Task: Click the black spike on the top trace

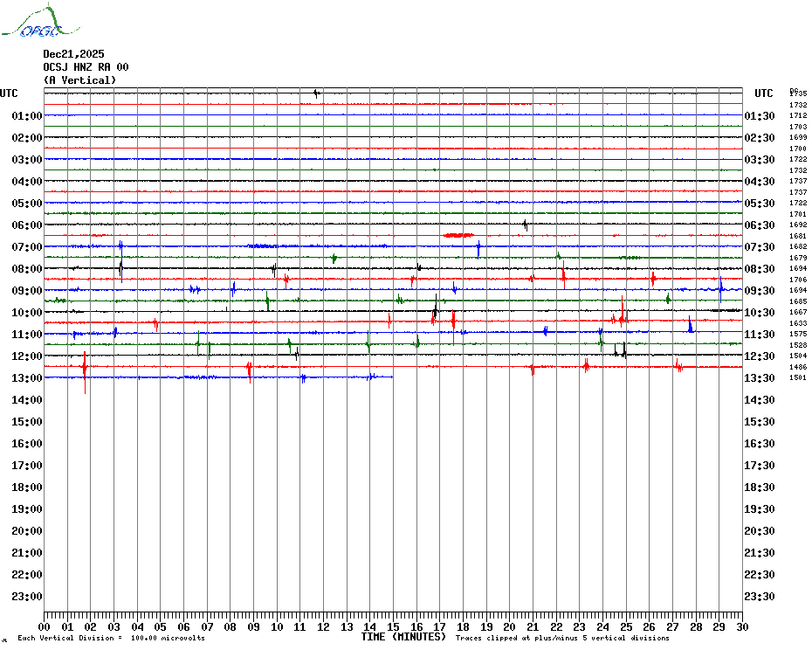Action: [x=316, y=93]
